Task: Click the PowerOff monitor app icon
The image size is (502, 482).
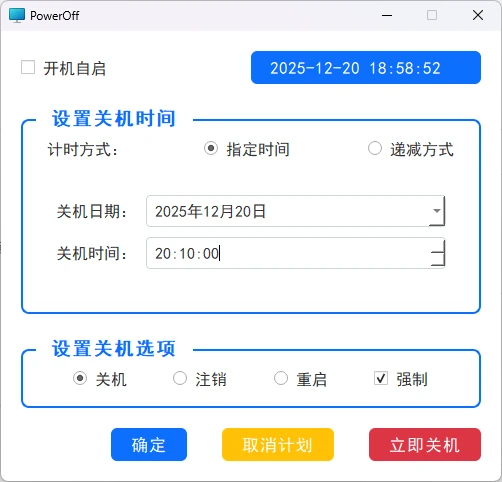Action: (x=17, y=15)
